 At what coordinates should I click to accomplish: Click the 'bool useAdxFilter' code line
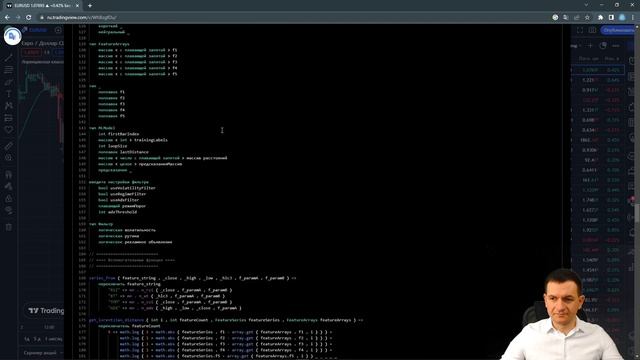[x=118, y=200]
